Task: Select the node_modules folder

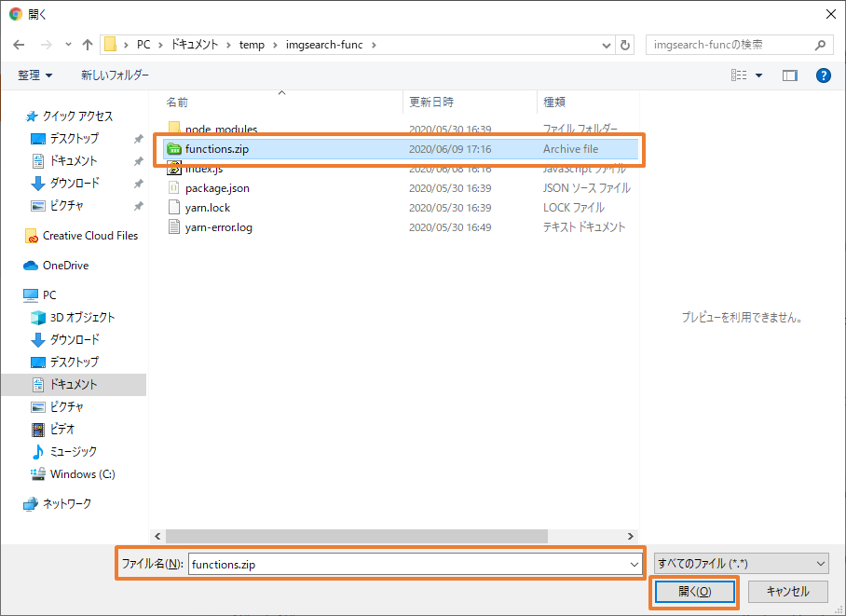Action: pyautogui.click(x=221, y=129)
